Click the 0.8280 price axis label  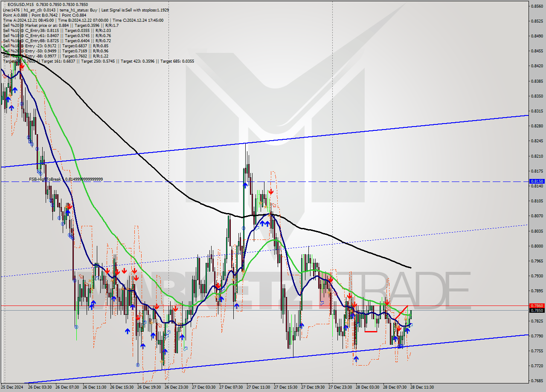[x=537, y=126]
